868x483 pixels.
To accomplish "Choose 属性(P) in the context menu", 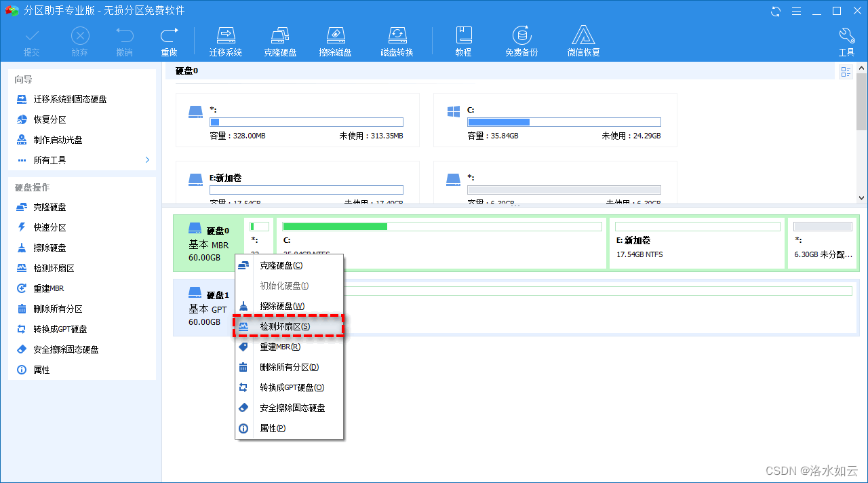I will [x=290, y=428].
